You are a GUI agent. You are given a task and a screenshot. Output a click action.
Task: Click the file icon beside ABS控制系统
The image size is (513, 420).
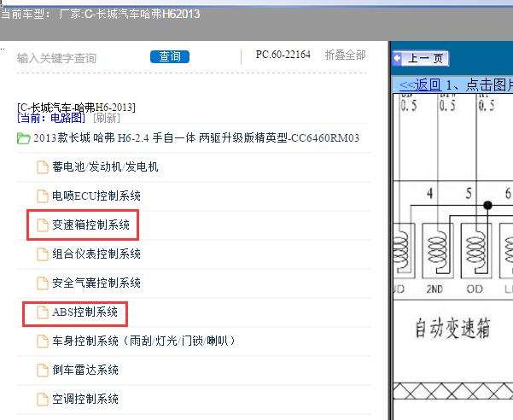[x=43, y=312]
